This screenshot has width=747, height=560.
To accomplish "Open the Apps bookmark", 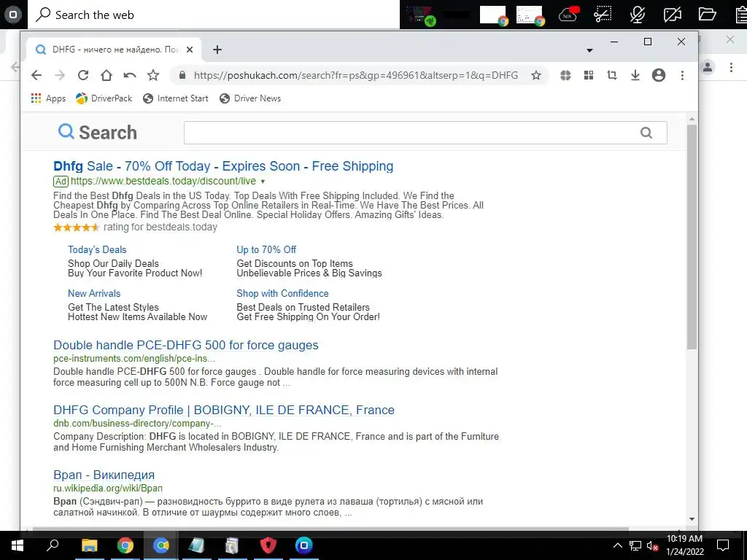I will point(48,98).
